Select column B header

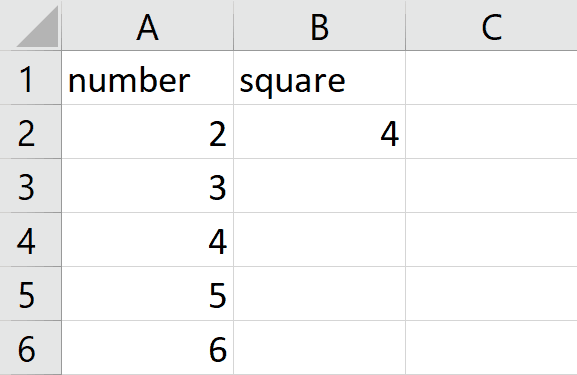(319, 25)
